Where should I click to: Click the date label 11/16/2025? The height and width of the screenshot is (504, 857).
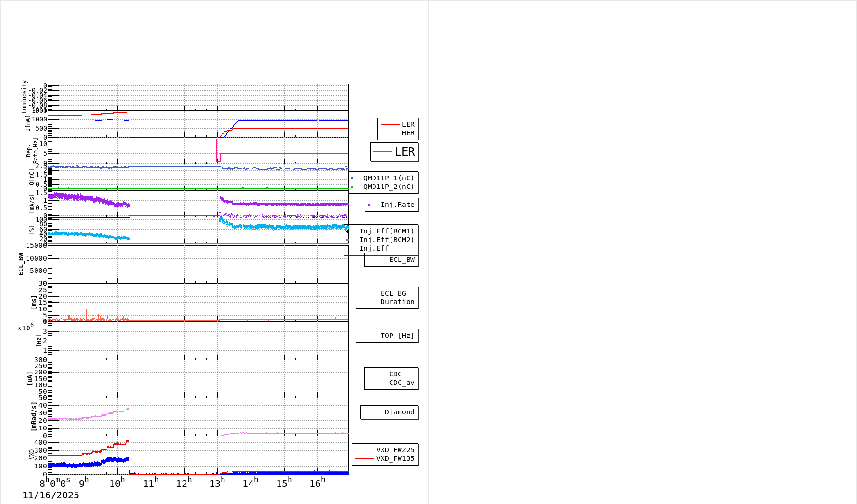tap(51, 495)
